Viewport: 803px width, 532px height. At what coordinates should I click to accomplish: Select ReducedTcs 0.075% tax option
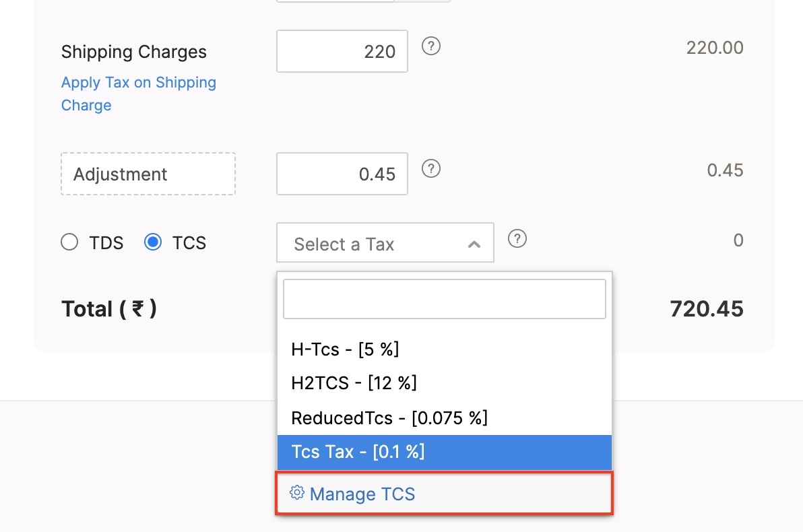click(388, 418)
